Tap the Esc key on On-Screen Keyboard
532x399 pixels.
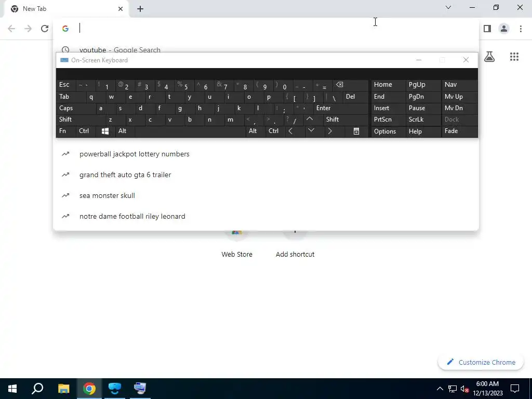click(x=66, y=85)
